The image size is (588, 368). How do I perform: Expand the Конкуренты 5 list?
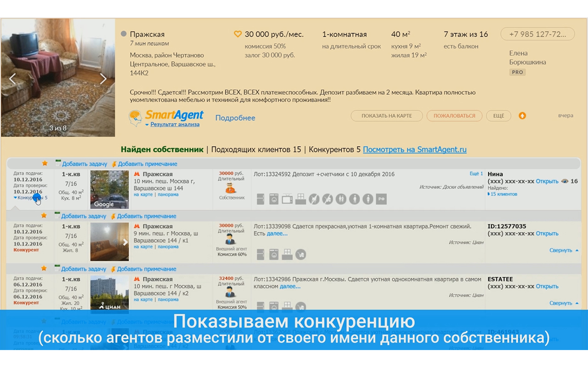click(31, 198)
